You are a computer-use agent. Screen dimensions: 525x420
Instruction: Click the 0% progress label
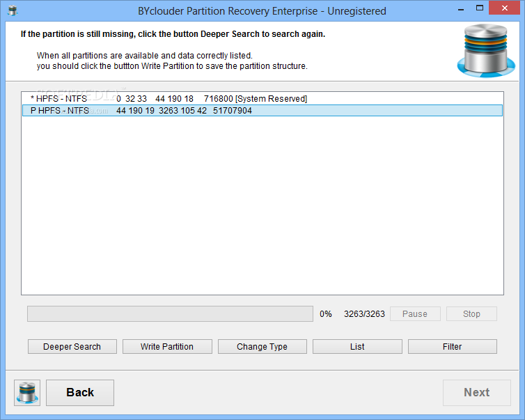pyautogui.click(x=325, y=314)
